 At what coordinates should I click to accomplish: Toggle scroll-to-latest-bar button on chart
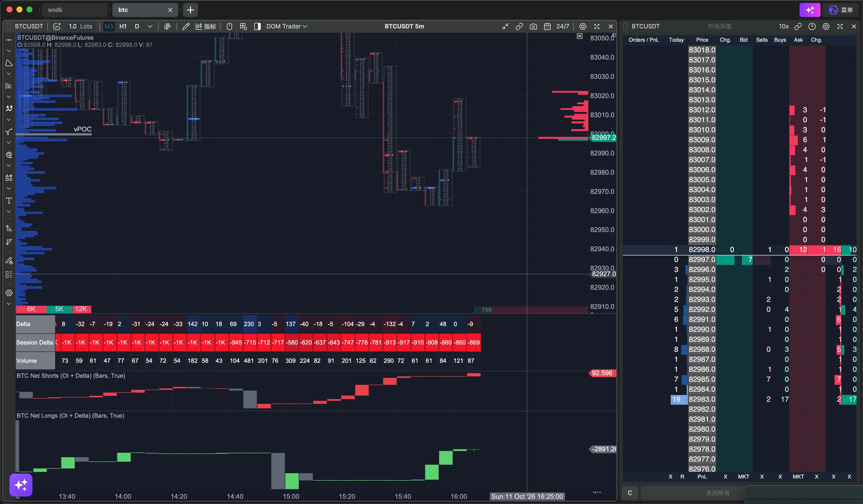[579, 36]
